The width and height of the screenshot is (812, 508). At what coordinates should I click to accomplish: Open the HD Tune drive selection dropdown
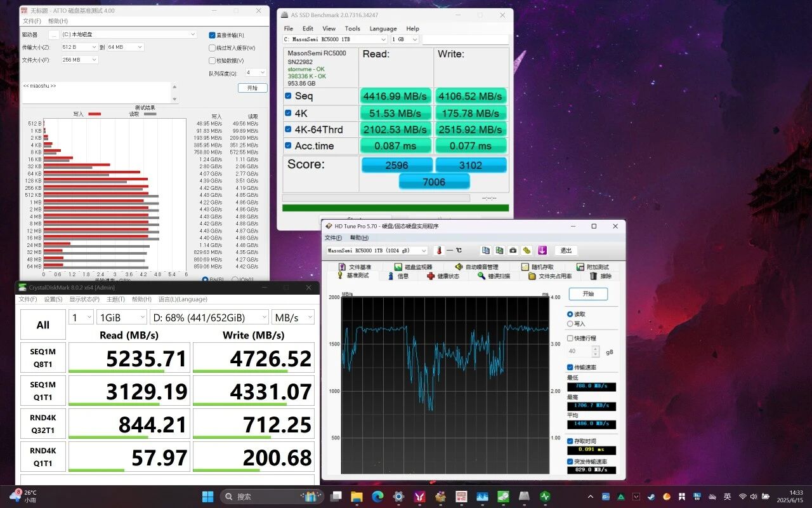pos(377,251)
